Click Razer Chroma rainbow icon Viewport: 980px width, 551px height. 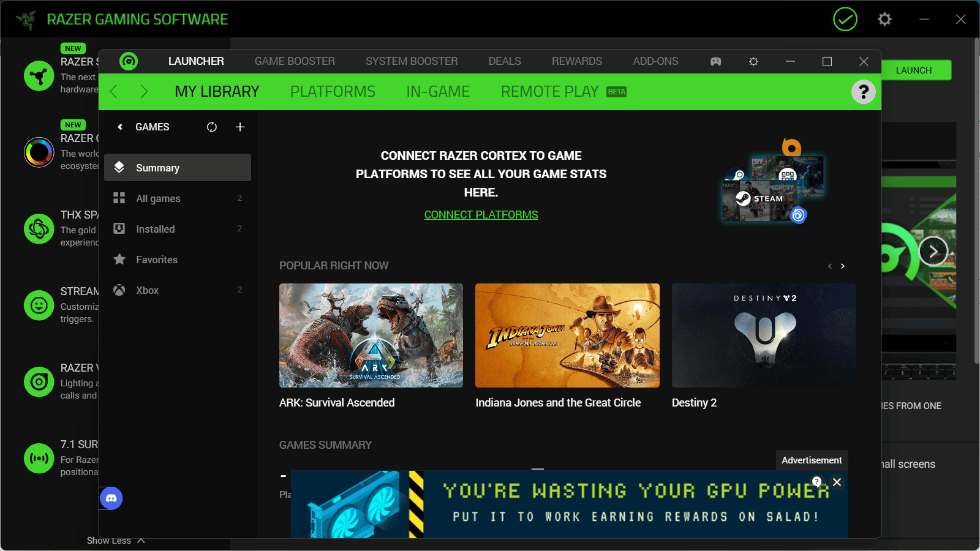pos(39,152)
